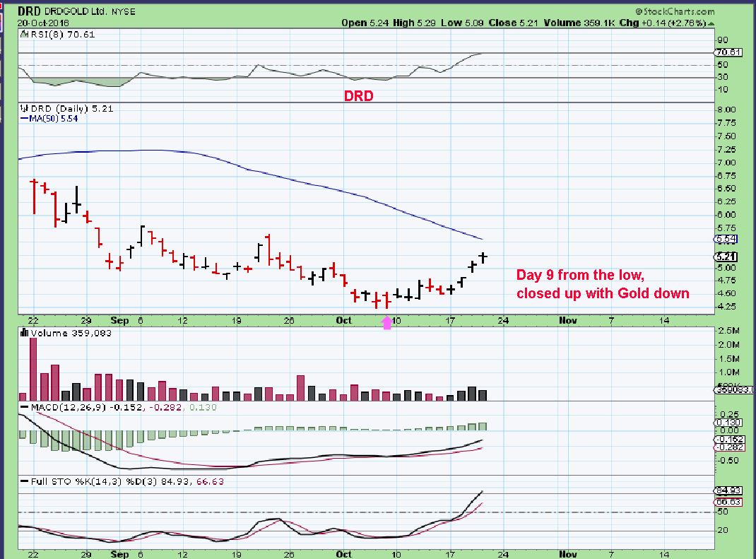Click the 8.00 price axis tick
Image resolution: width=756 pixels, height=559 pixels.
[726, 110]
